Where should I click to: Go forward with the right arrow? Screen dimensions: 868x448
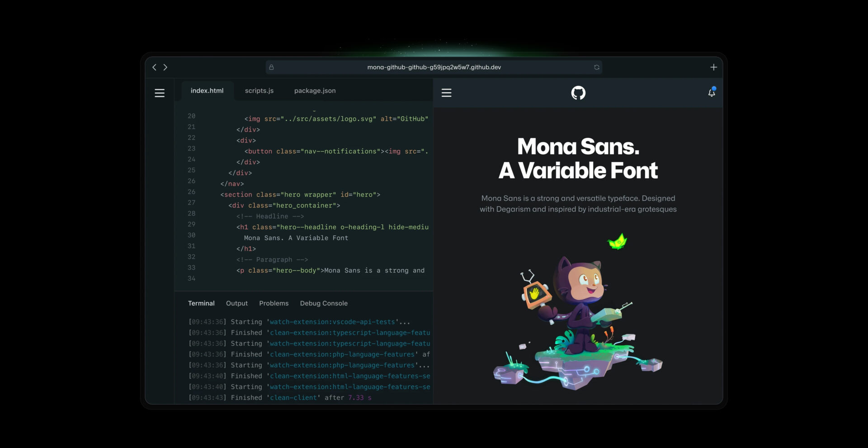tap(165, 67)
